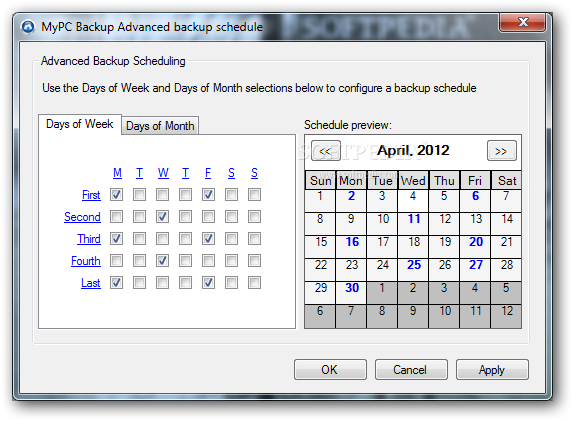Click the Third row link
The height and width of the screenshot is (421, 573).
[89, 239]
